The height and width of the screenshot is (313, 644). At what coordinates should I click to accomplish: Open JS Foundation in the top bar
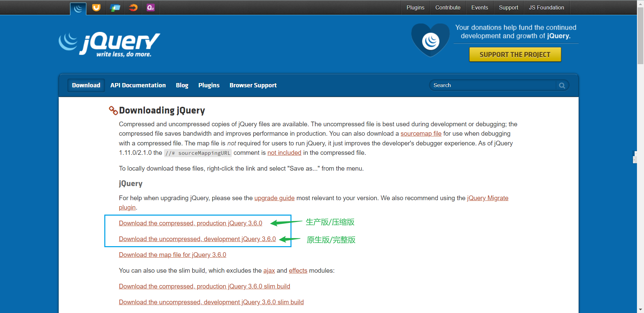coord(546,7)
